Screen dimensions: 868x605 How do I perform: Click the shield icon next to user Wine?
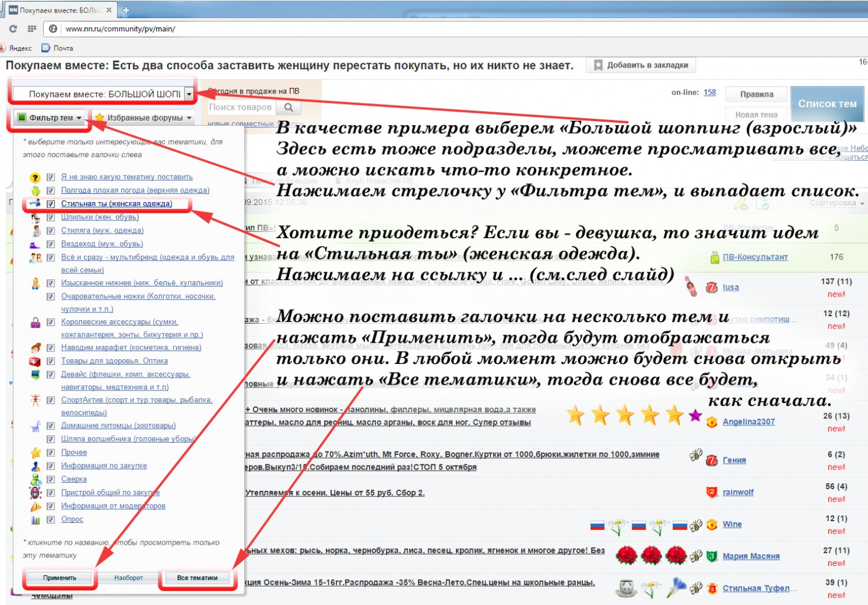[x=712, y=524]
